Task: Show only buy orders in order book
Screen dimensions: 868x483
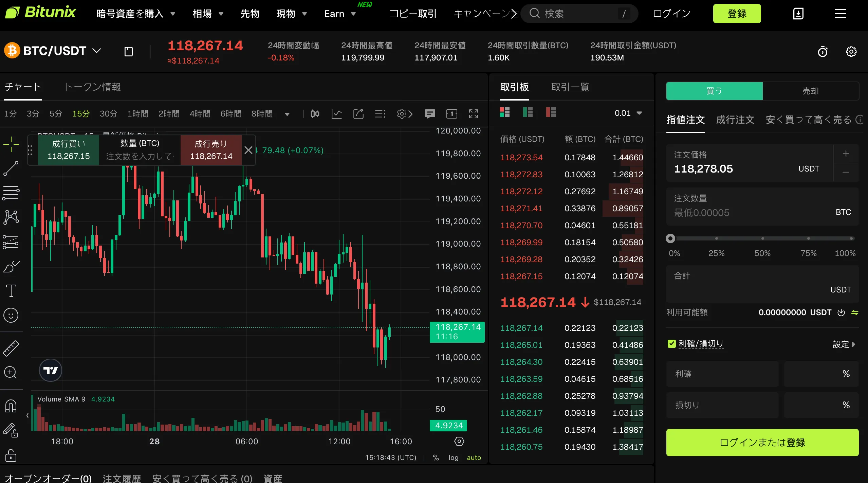Action: 528,112
